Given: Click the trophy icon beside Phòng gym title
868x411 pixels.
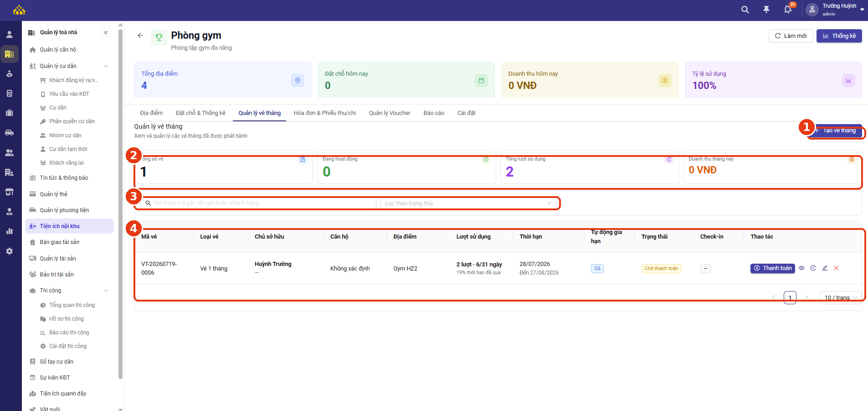Looking at the screenshot, I should pyautogui.click(x=159, y=37).
